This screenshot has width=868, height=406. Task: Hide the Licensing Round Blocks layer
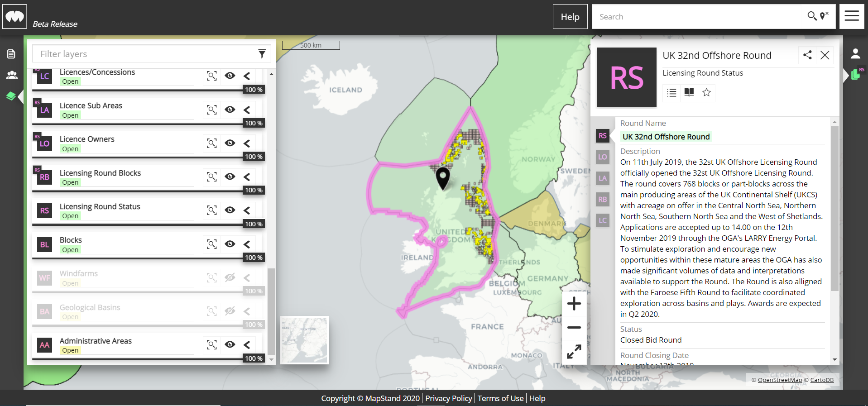[x=230, y=177]
